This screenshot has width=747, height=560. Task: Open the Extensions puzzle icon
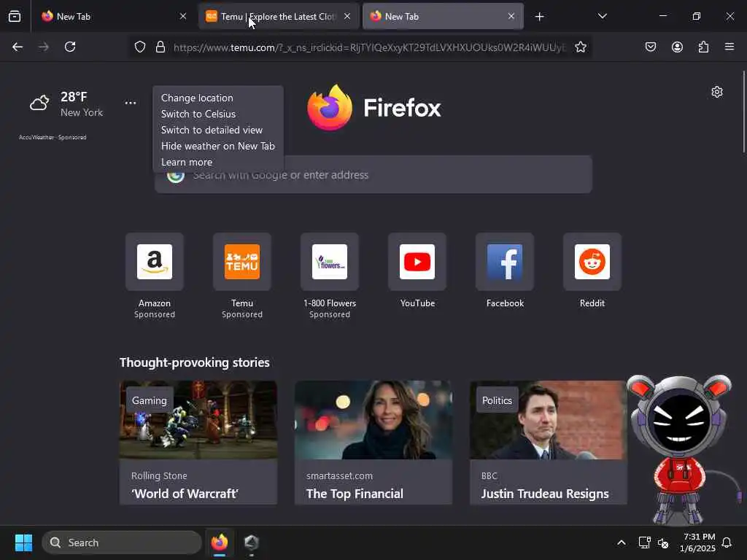click(x=703, y=47)
